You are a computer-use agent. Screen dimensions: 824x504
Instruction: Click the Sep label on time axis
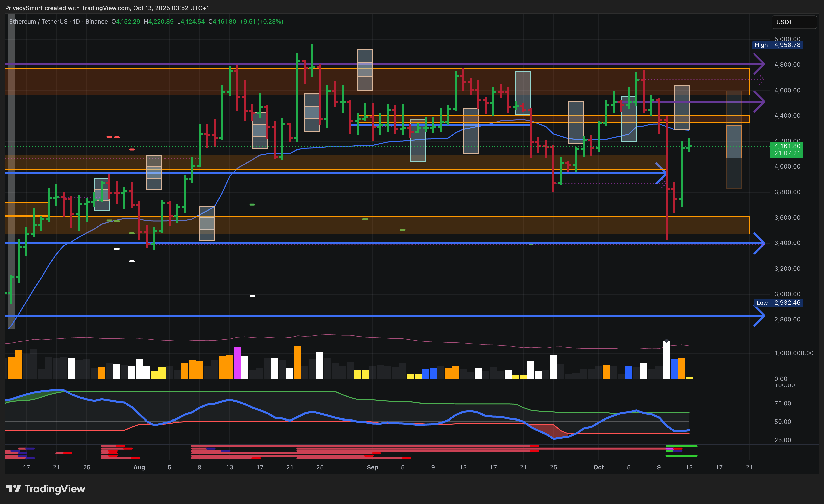coord(373,467)
